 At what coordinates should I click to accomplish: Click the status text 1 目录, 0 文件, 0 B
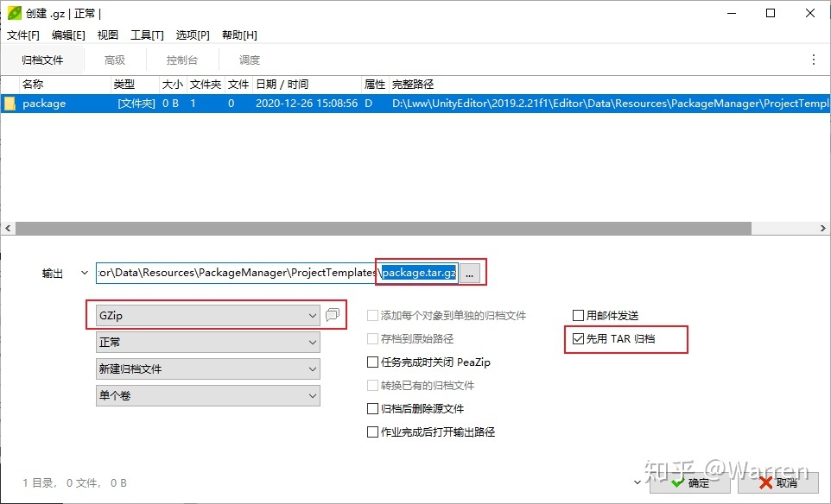point(75,482)
